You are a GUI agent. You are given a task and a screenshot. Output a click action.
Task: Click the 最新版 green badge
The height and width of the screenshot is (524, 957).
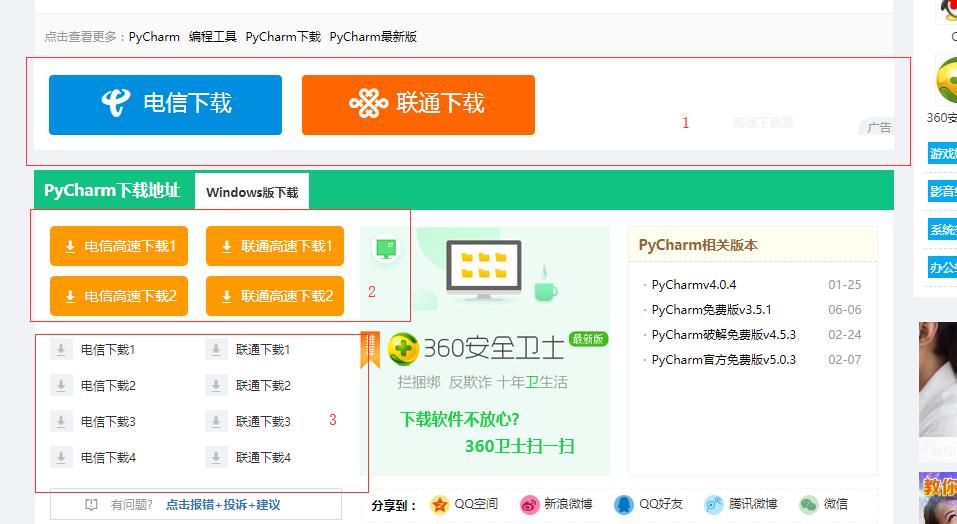pyautogui.click(x=588, y=339)
